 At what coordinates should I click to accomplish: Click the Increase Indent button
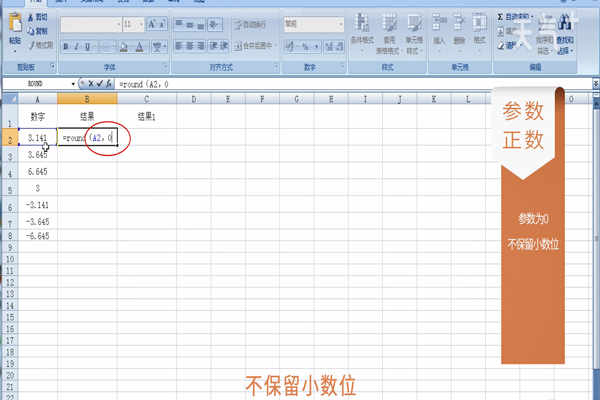click(x=224, y=46)
